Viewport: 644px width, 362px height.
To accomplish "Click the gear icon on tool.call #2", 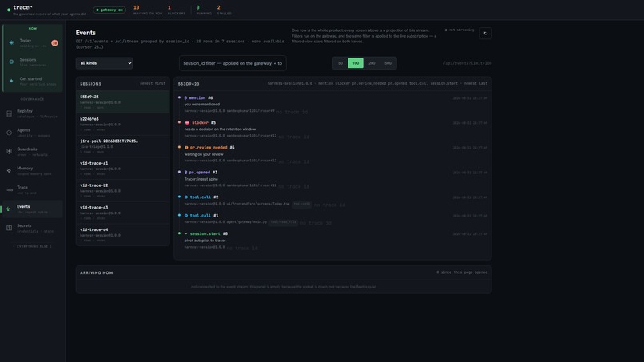I will coord(186,197).
